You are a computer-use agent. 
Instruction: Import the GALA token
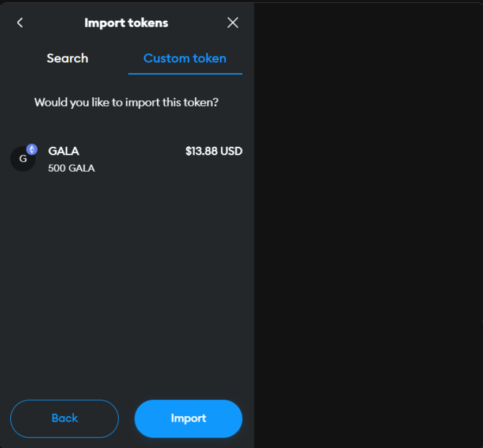[x=188, y=419]
